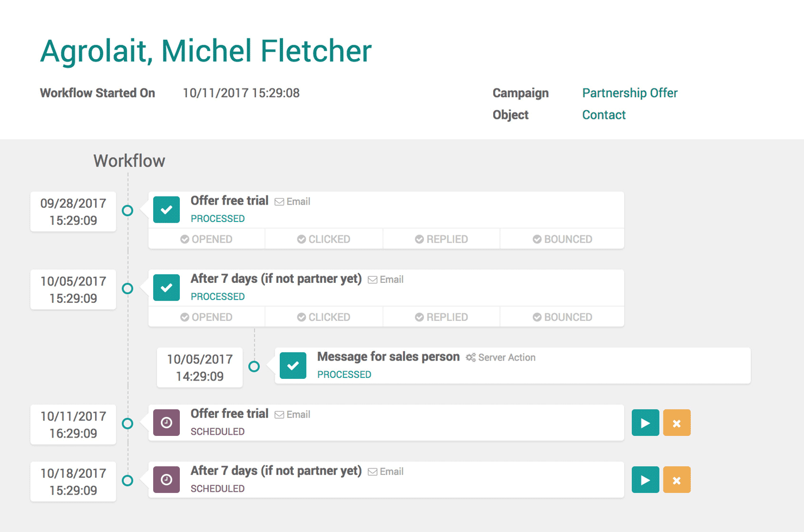Click the email icon on scheduled After 7 days

point(373,471)
